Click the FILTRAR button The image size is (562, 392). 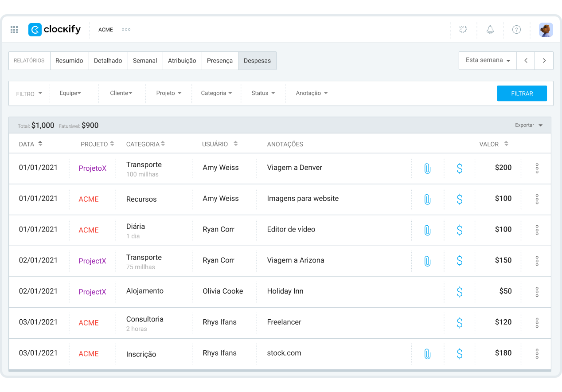(522, 94)
